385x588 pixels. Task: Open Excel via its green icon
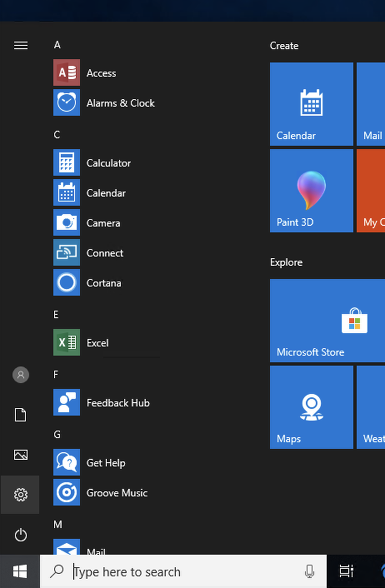click(x=67, y=342)
